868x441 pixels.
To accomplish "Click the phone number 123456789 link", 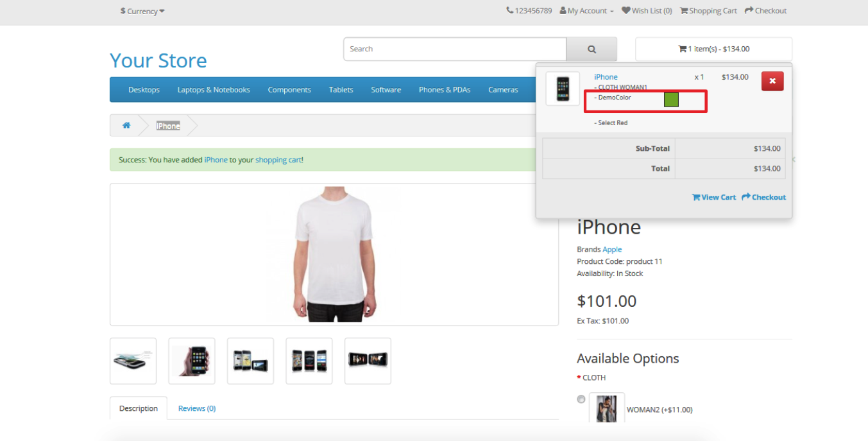I will coord(529,11).
